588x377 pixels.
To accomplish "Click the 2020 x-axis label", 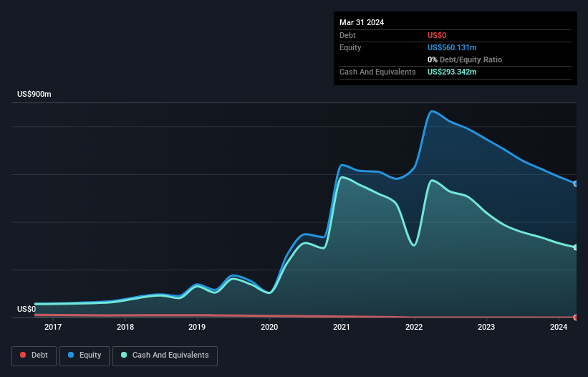I will tap(269, 327).
